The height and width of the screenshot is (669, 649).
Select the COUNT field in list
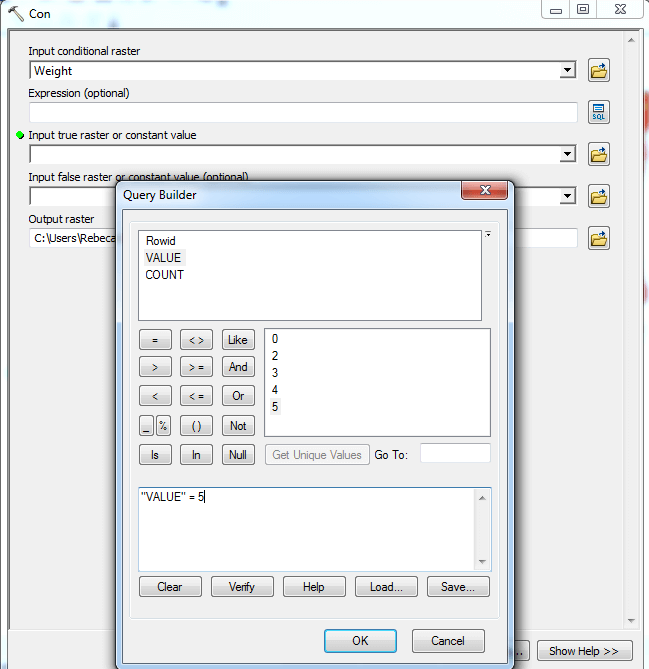pyautogui.click(x=165, y=274)
